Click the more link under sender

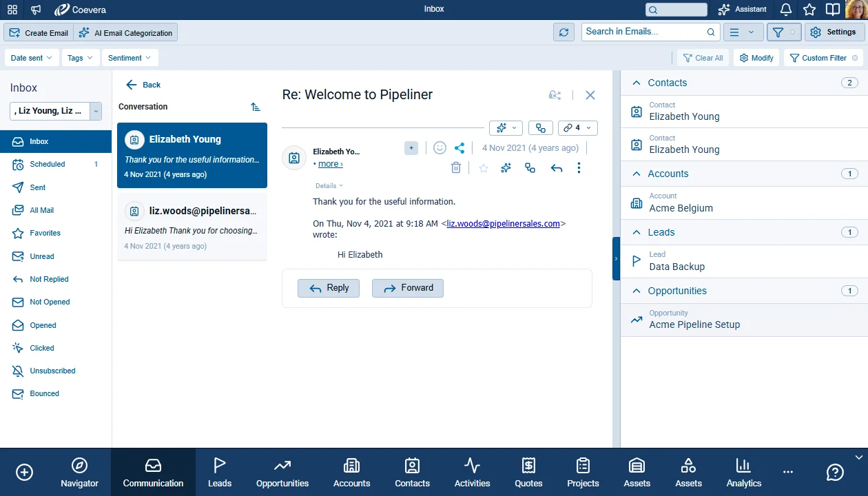330,164
